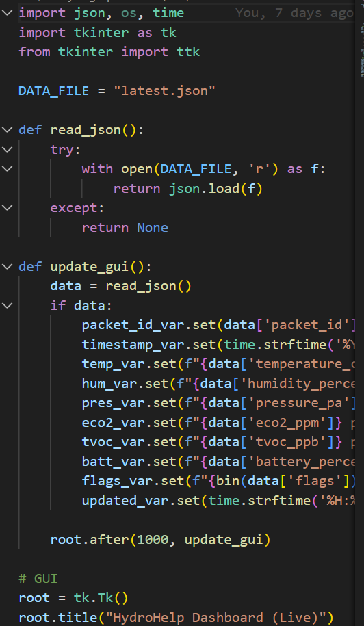The width and height of the screenshot is (364, 626).
Task: Click the eco2_var.set line
Action: point(218,423)
